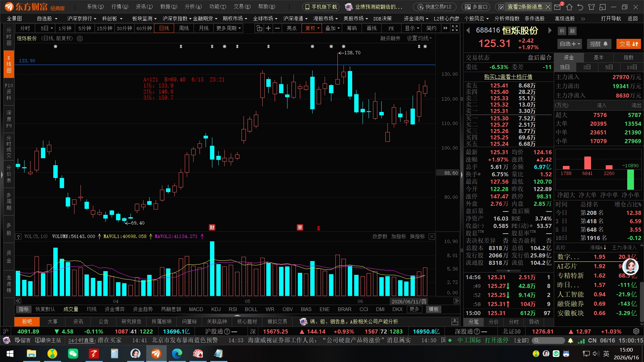Click the 多窗口 multi-window button
Image resolution: width=644 pixels, height=362 pixels.
pyautogui.click(x=476, y=7)
